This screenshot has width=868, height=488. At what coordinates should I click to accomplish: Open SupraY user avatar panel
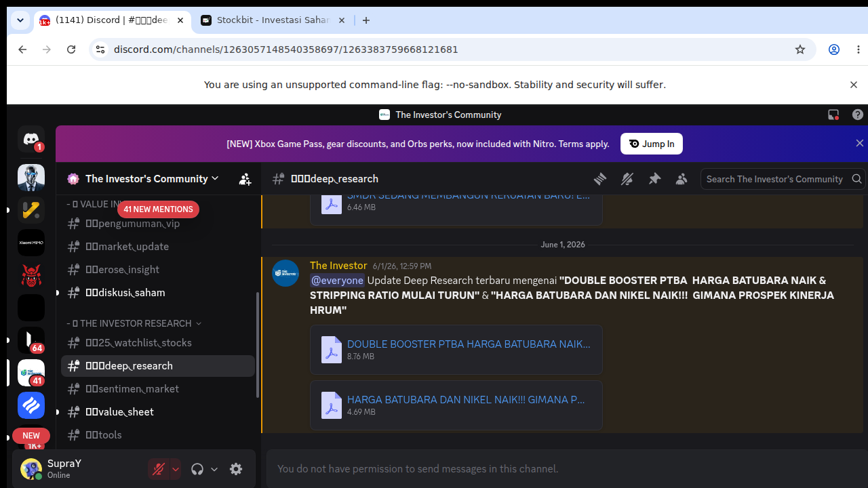31,469
